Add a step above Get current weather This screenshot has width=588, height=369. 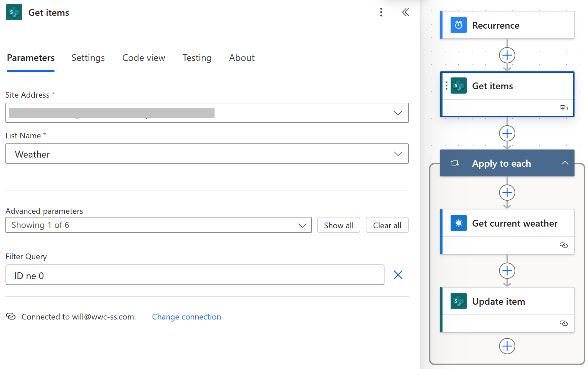[507, 193]
